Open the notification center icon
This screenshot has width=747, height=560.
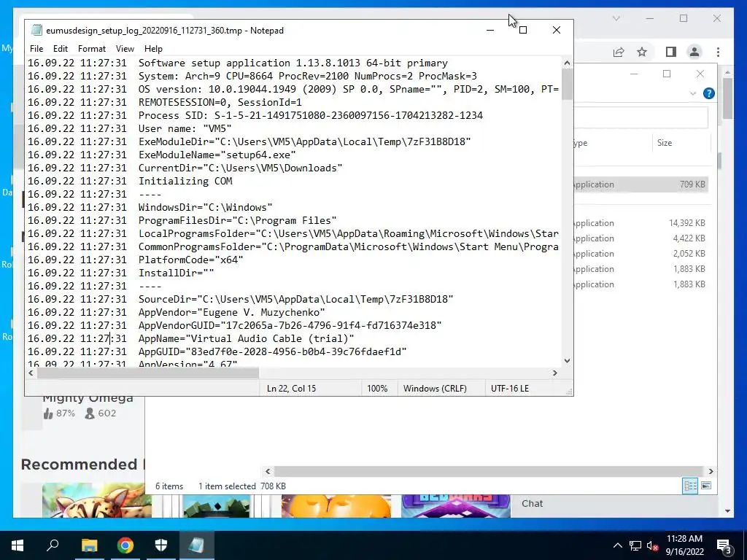coord(724,546)
